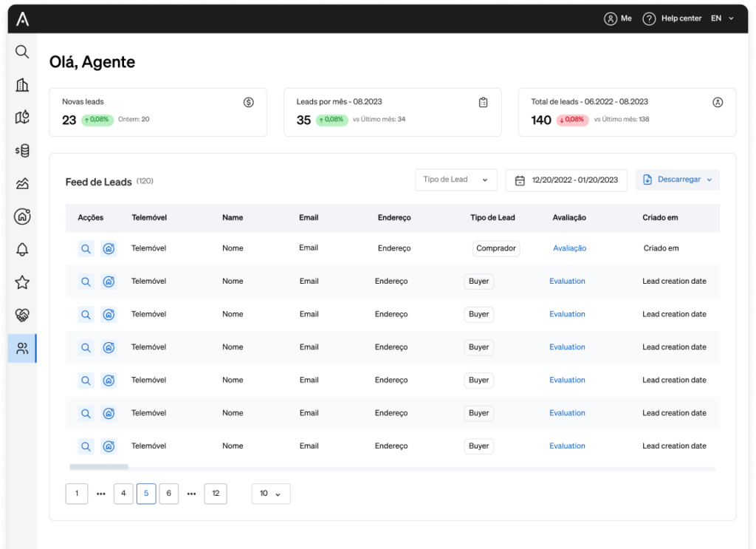This screenshot has height=549, width=756.
Task: Click the Olá, Agente heading
Action: (x=92, y=62)
